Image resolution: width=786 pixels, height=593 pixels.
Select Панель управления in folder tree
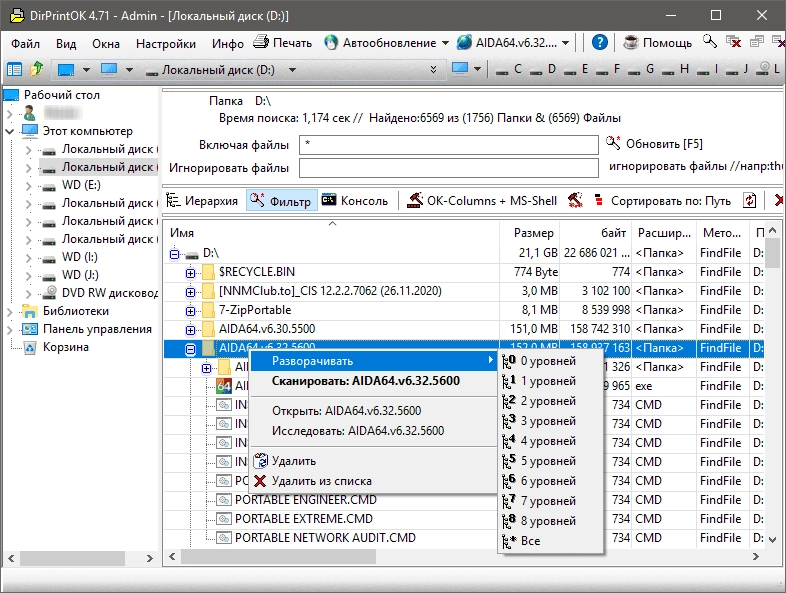(x=97, y=329)
